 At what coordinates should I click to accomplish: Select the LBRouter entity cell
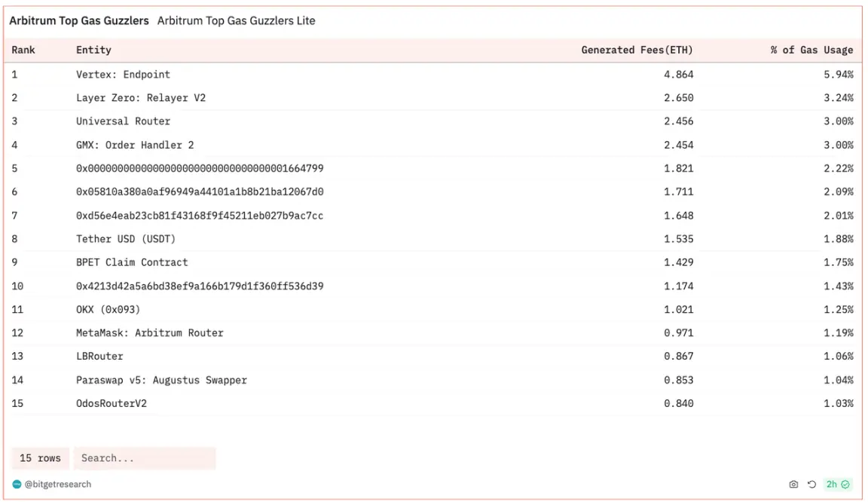click(x=99, y=357)
